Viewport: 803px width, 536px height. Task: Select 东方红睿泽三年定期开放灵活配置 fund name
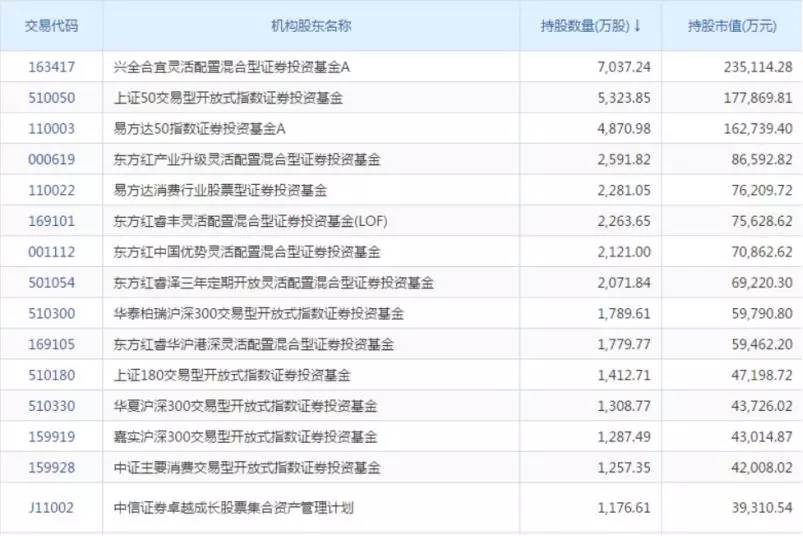click(273, 282)
